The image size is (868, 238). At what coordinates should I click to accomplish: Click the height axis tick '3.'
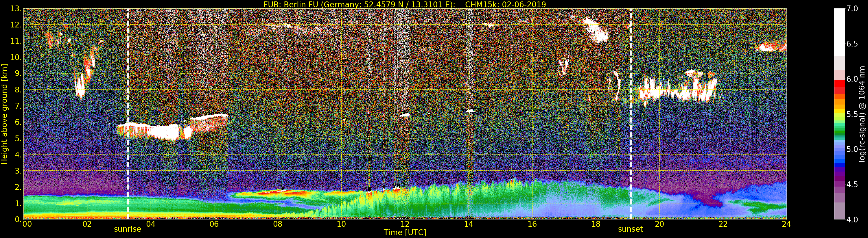(x=18, y=171)
